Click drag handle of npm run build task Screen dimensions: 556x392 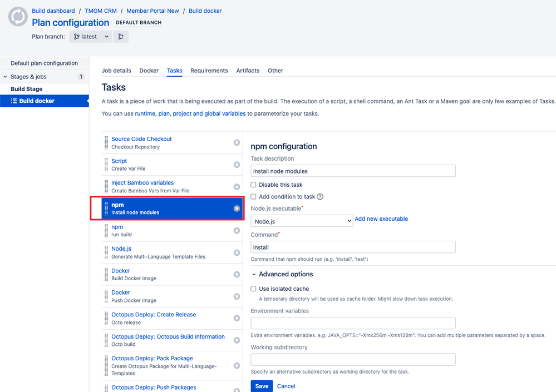106,231
